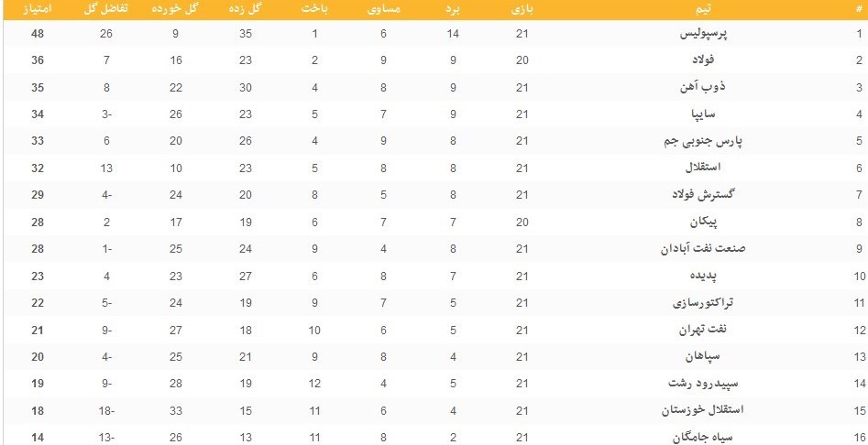The width and height of the screenshot is (868, 445).
Task: Select team سایپا in the table
Action: coord(709,114)
